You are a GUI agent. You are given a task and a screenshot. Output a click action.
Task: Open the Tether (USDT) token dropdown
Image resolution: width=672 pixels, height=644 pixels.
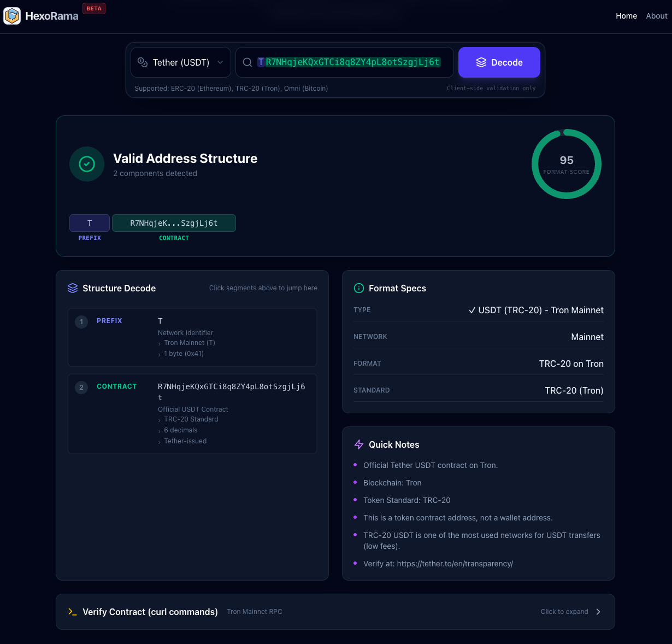(181, 62)
